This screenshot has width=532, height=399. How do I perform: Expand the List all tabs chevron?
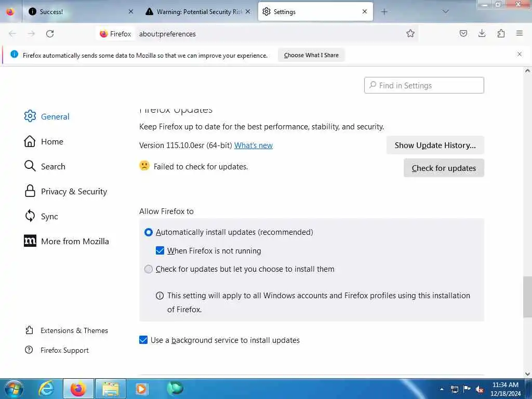446,11
